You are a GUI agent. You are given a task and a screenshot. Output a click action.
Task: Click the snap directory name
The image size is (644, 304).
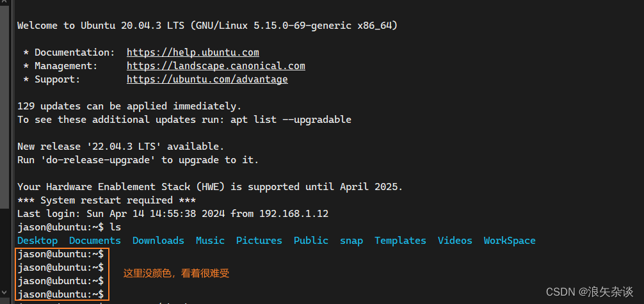[351, 241]
